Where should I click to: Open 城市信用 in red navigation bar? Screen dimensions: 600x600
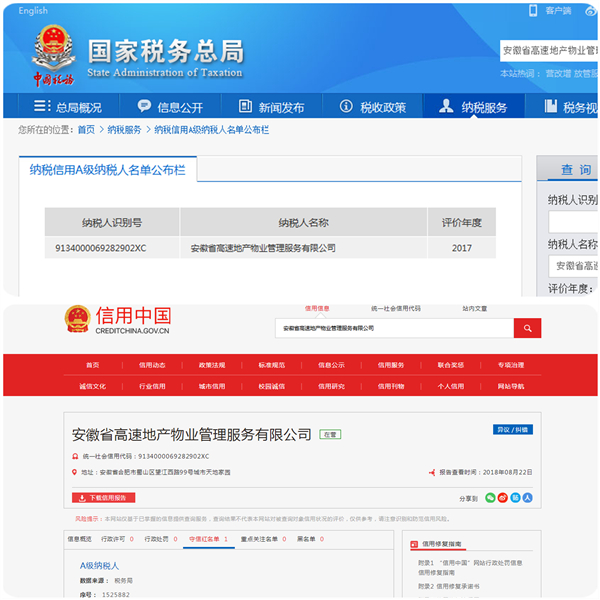click(212, 386)
